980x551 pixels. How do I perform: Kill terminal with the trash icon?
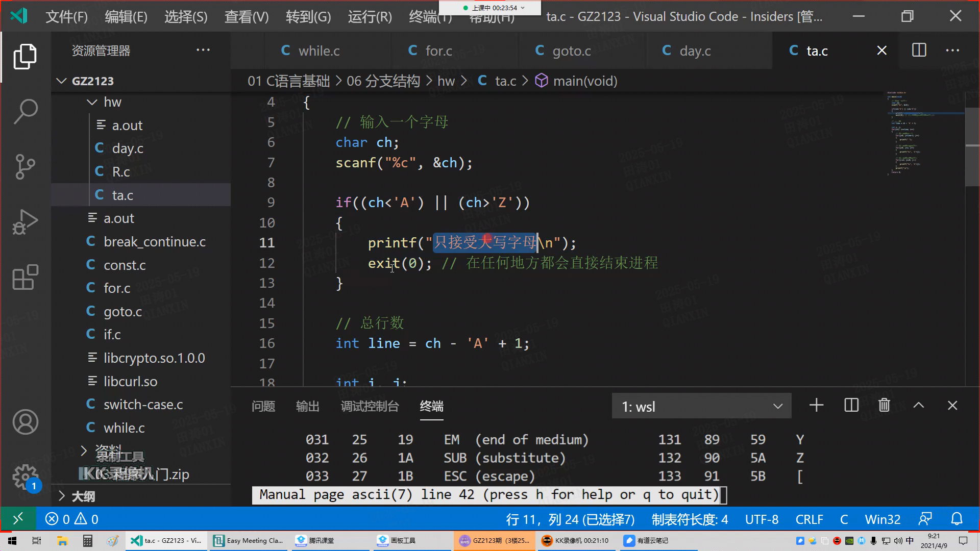pos(884,406)
